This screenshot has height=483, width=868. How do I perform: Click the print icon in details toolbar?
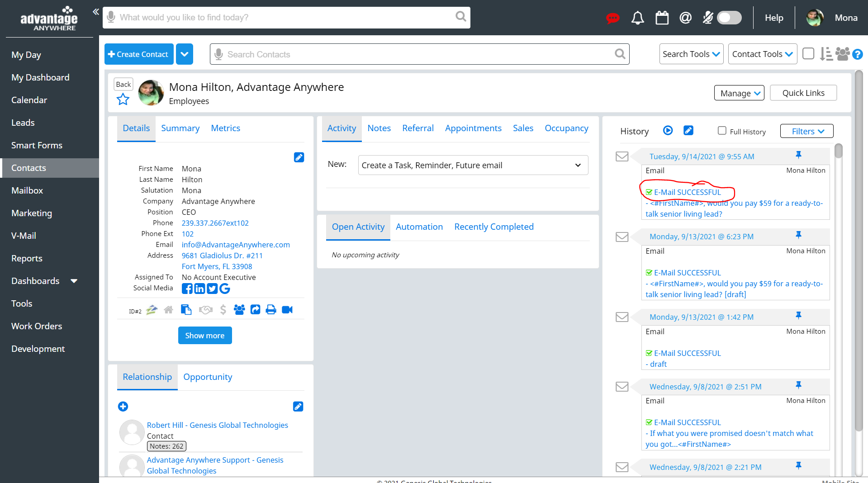[271, 310]
